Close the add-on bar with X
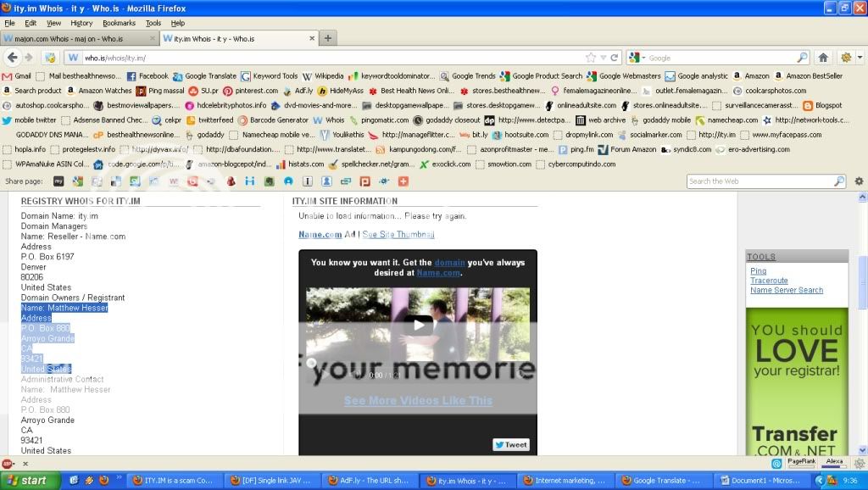This screenshot has height=490, width=868. (25, 464)
